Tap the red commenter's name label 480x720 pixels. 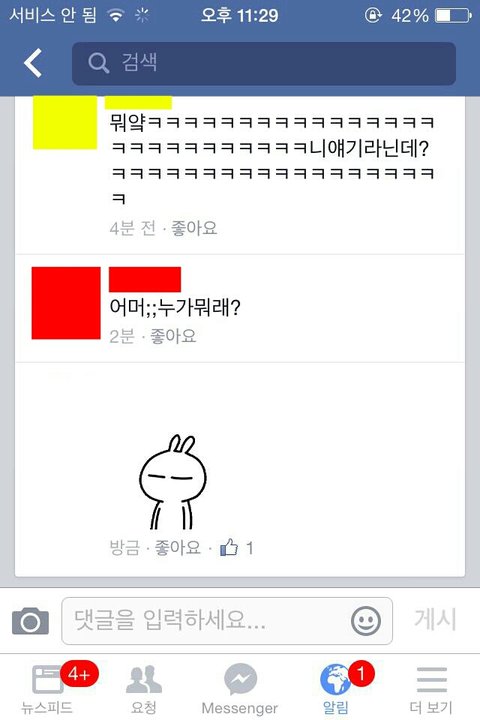tap(145, 279)
